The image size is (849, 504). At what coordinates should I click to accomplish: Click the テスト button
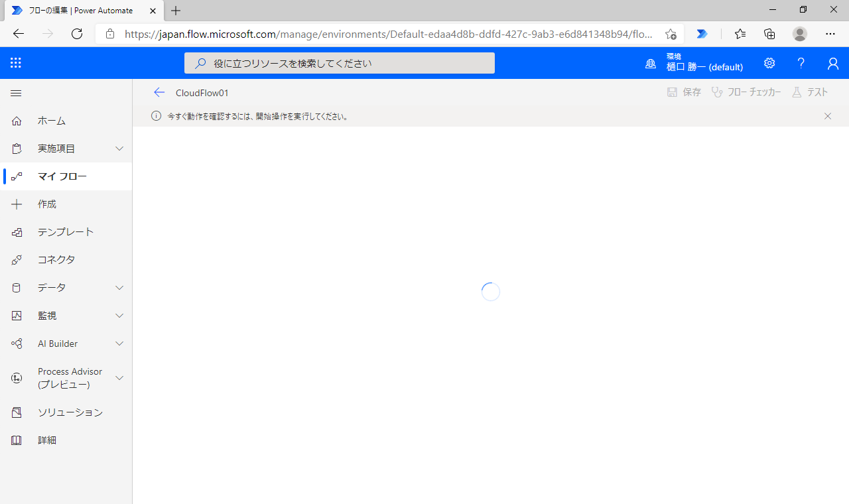(x=810, y=92)
